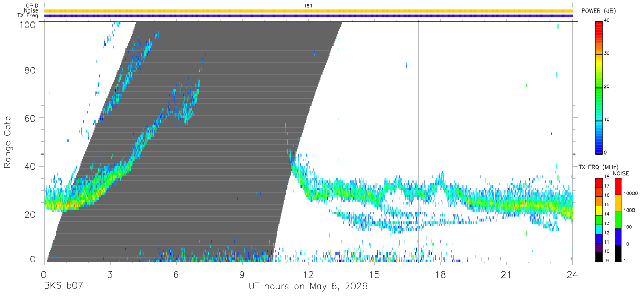644x297 pixels.
Task: Click the NOISE scale label "10000"
Action: pyautogui.click(x=630, y=193)
